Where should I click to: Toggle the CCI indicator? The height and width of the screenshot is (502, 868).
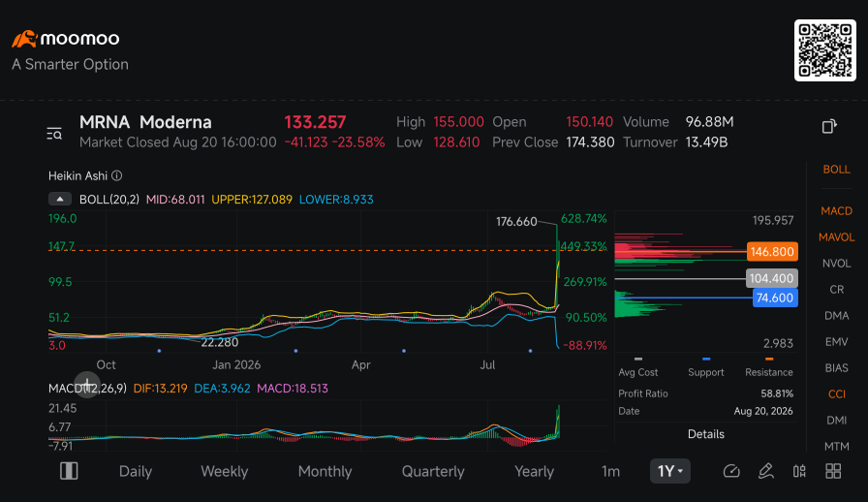[x=836, y=394]
